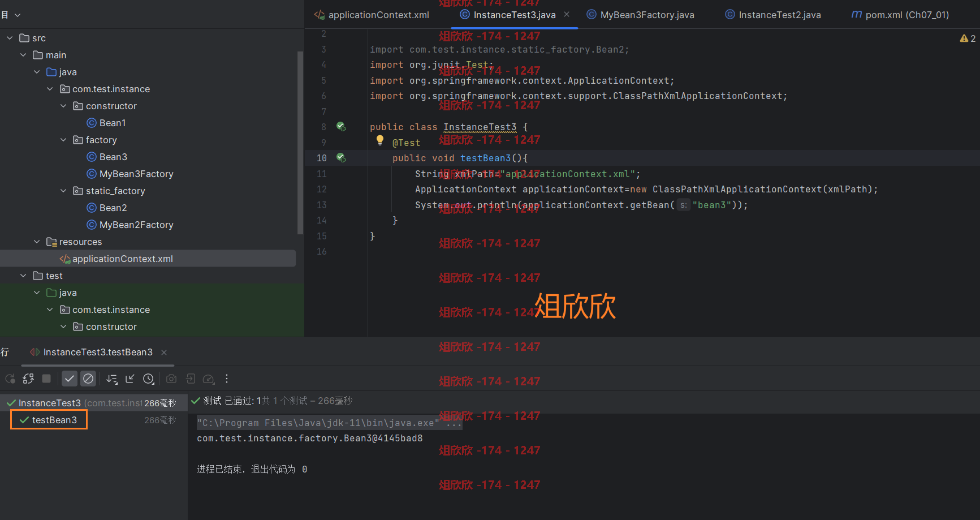980x520 pixels.
Task: Collapse the main com.test.instance package
Action: click(x=50, y=89)
